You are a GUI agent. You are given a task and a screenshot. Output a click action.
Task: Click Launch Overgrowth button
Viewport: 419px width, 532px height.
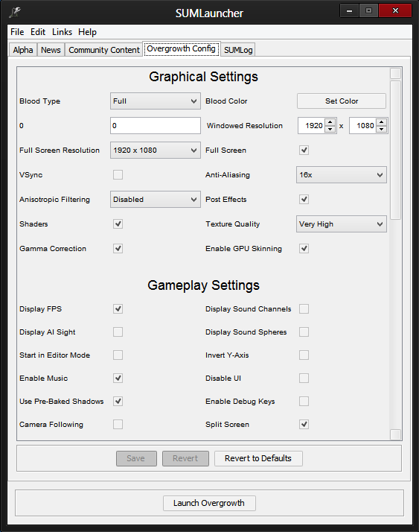209,503
